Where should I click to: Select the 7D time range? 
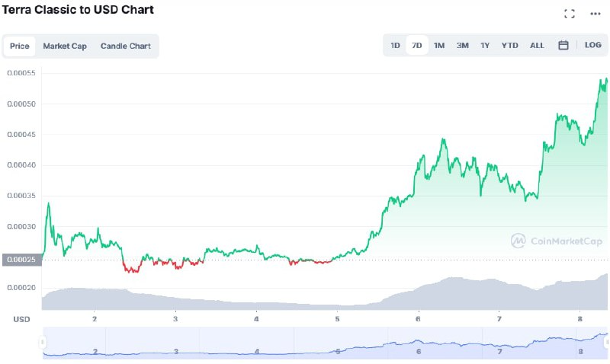click(417, 46)
